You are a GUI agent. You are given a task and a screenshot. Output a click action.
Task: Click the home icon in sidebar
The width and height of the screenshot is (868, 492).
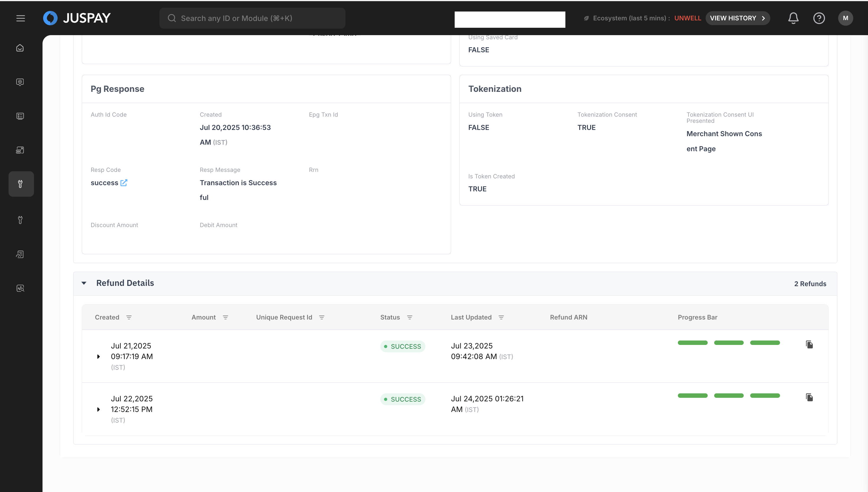(20, 48)
